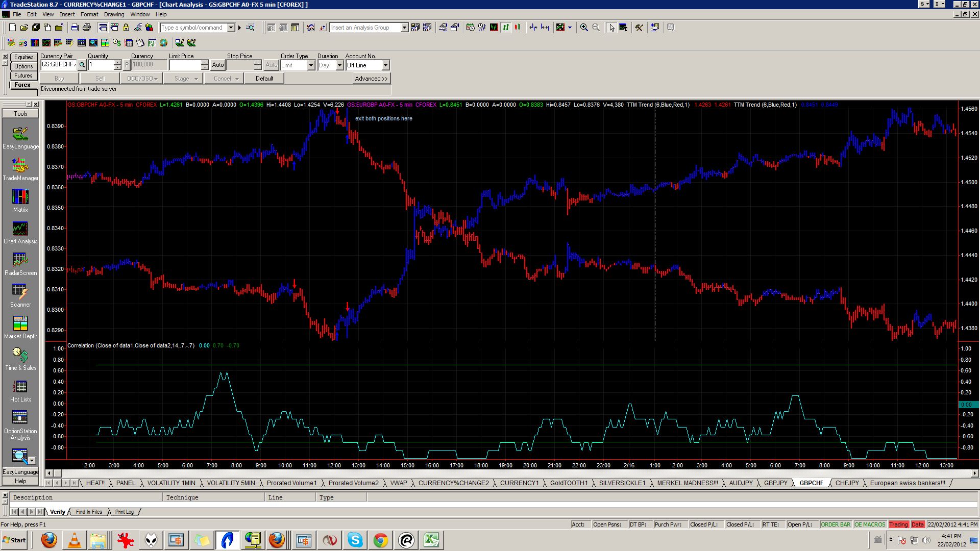Click the Default button in order bar
This screenshot has width=980, height=551.
click(264, 79)
